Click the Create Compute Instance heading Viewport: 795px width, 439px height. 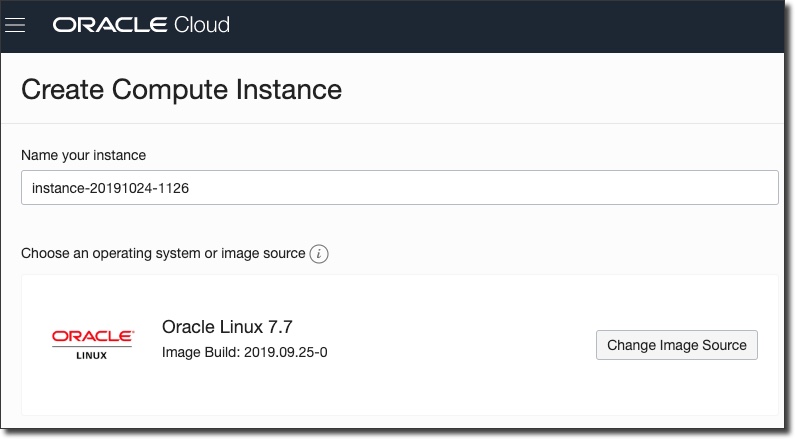click(181, 89)
